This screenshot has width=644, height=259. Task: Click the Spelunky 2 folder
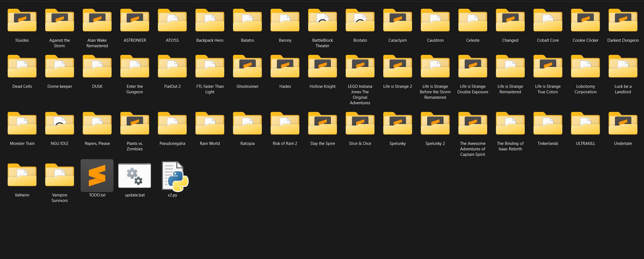(x=435, y=123)
